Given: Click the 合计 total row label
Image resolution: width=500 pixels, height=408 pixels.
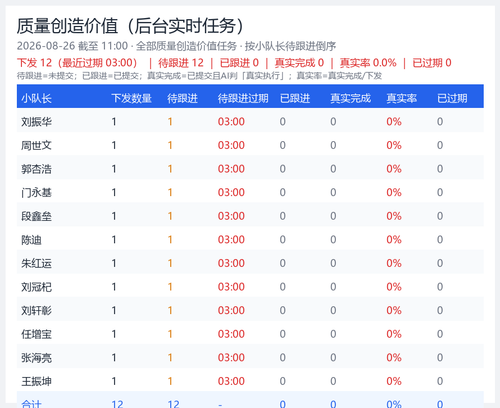Looking at the screenshot, I should pyautogui.click(x=31, y=404).
